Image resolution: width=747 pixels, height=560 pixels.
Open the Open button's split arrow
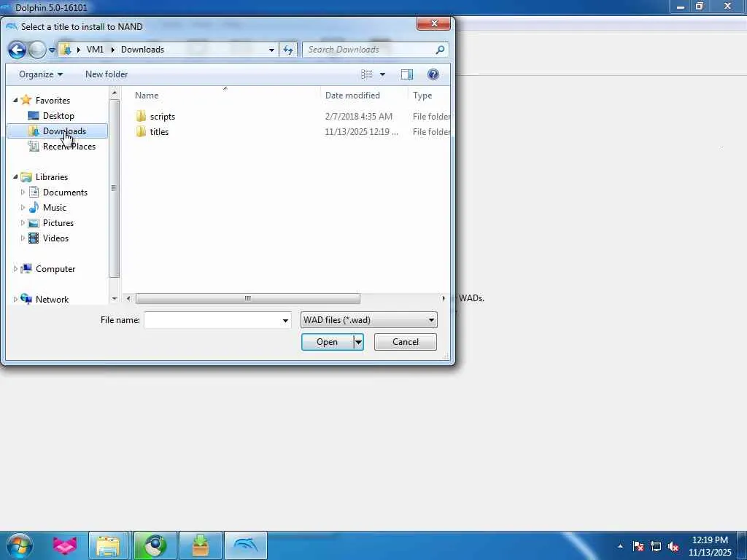click(359, 342)
